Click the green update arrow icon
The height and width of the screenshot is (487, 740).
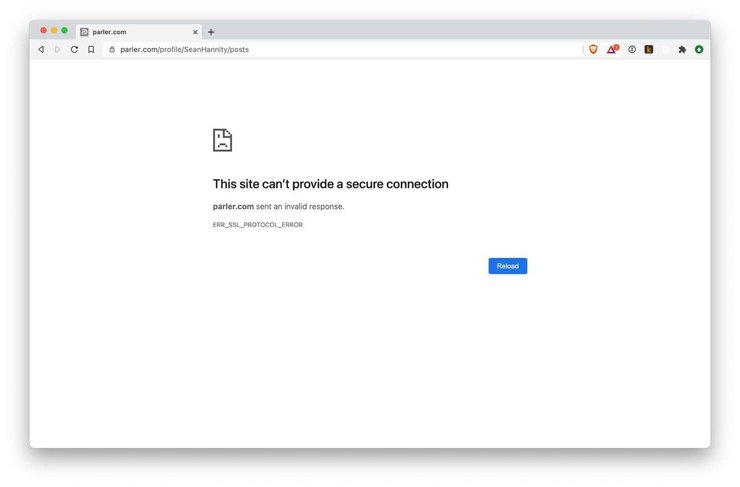pos(699,49)
